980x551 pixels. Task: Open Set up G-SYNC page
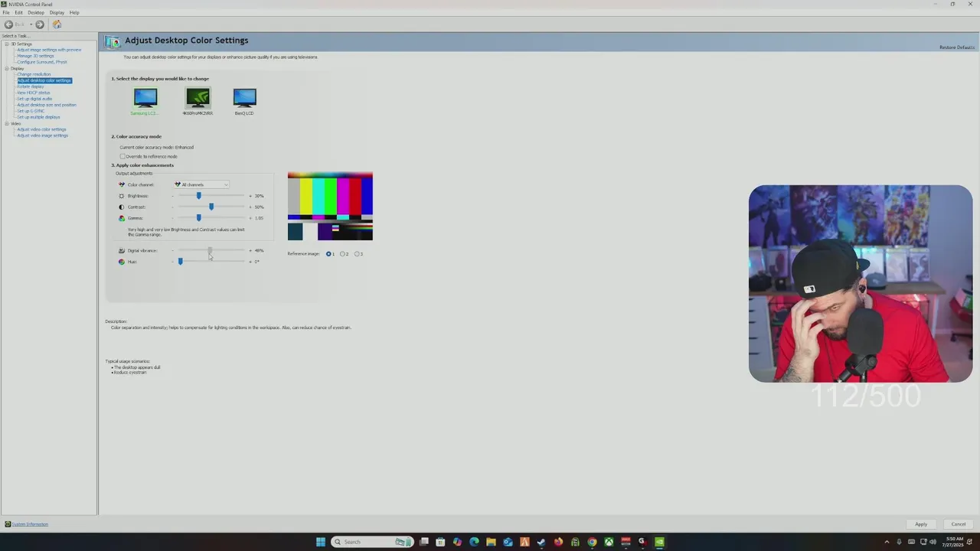coord(31,111)
